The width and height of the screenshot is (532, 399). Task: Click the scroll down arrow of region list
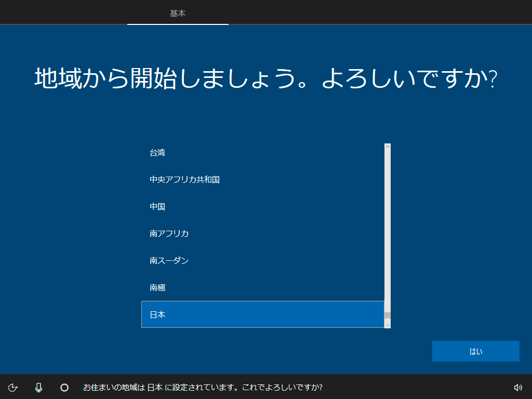click(387, 324)
